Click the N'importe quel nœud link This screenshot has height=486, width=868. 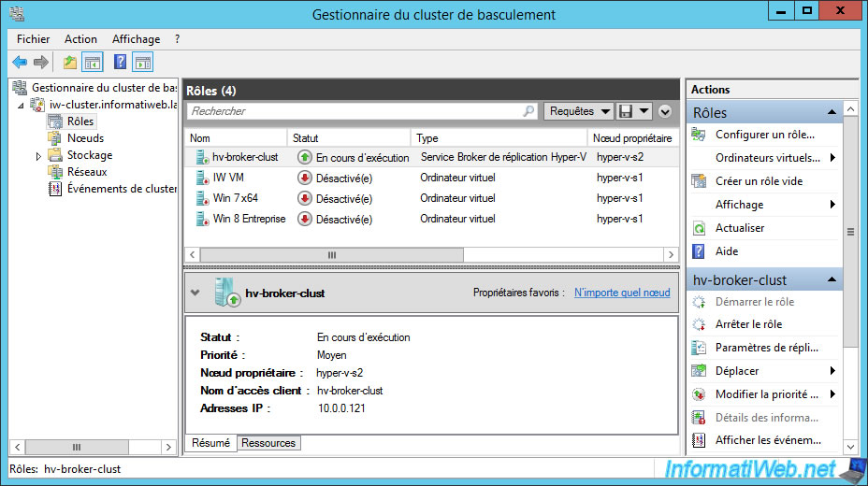pos(622,293)
